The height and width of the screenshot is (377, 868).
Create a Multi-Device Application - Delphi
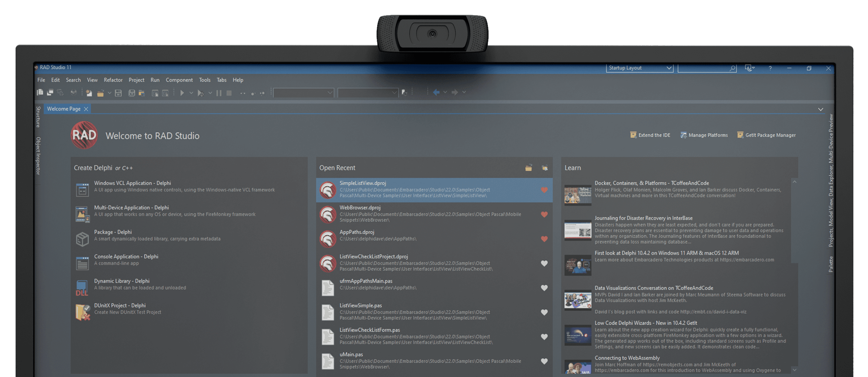[x=189, y=214]
